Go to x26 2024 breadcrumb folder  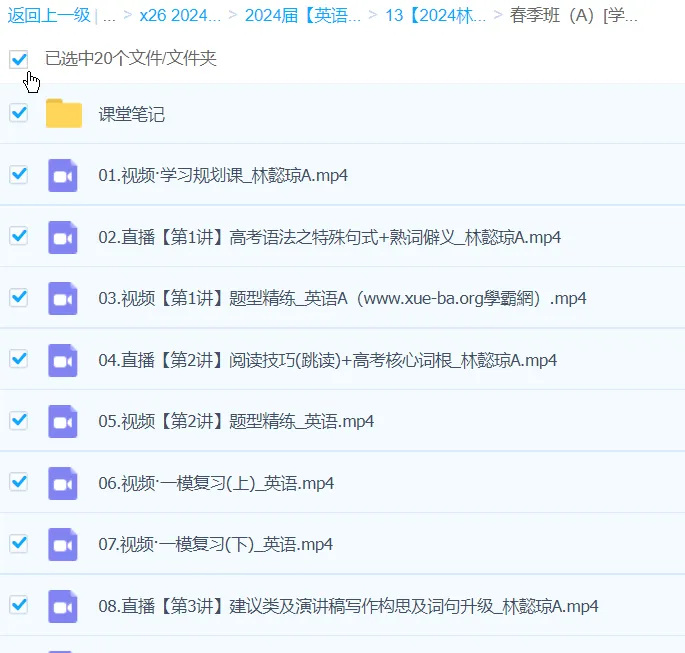179,16
